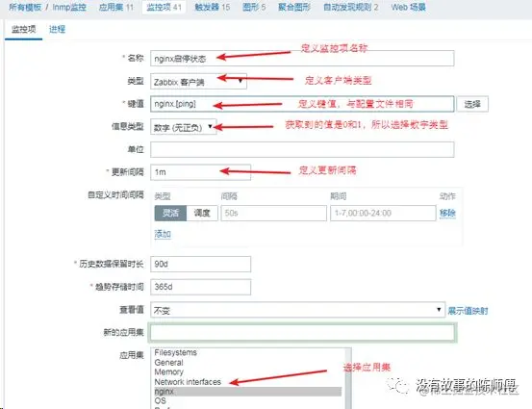Switch to 应用集 11 tab
The height and width of the screenshot is (409, 532).
(115, 7)
